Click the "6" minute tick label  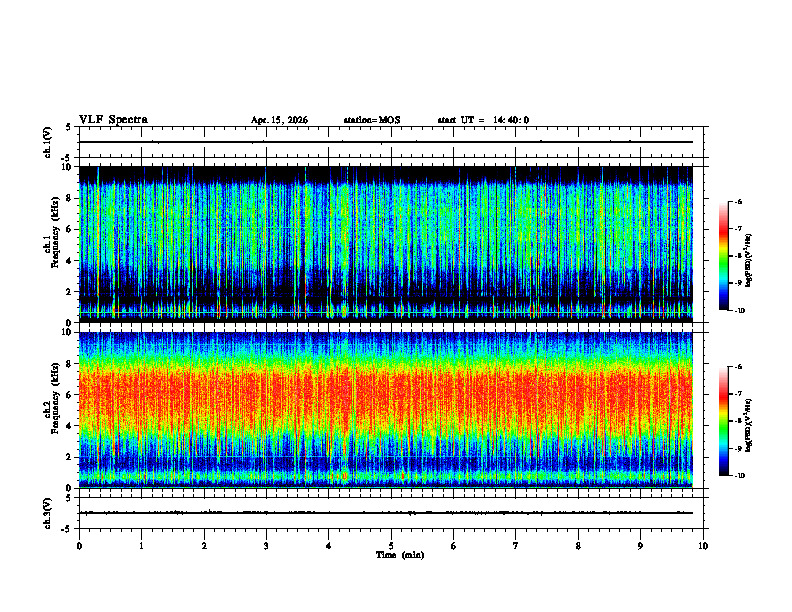454,546
